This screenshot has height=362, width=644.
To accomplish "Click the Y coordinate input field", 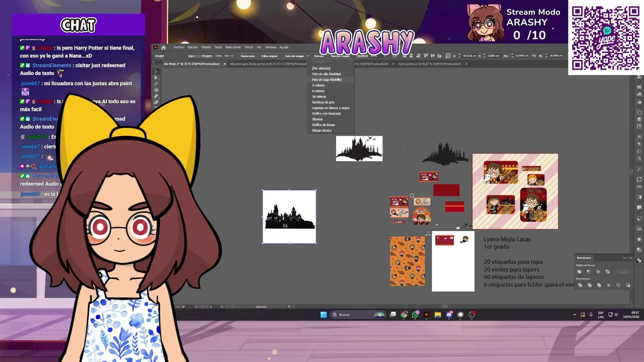I will click(494, 56).
